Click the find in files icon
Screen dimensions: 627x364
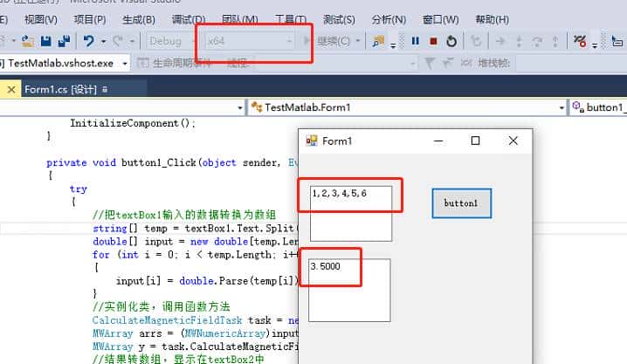[378, 41]
